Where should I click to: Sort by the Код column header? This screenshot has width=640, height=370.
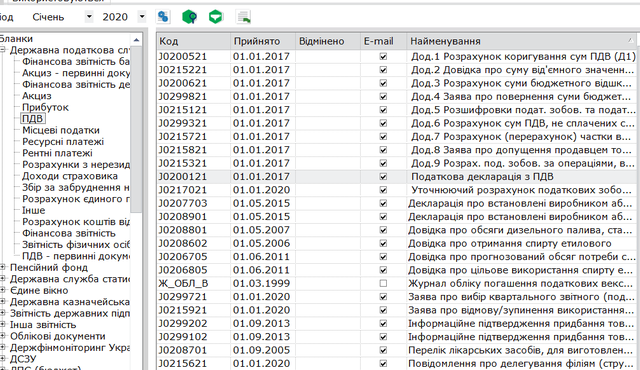pos(193,41)
